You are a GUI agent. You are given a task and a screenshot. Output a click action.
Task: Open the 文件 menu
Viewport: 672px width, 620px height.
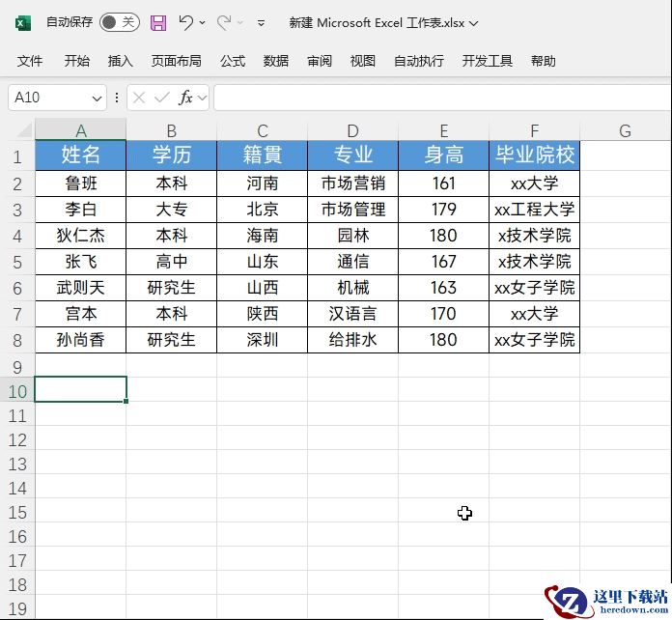(x=30, y=61)
